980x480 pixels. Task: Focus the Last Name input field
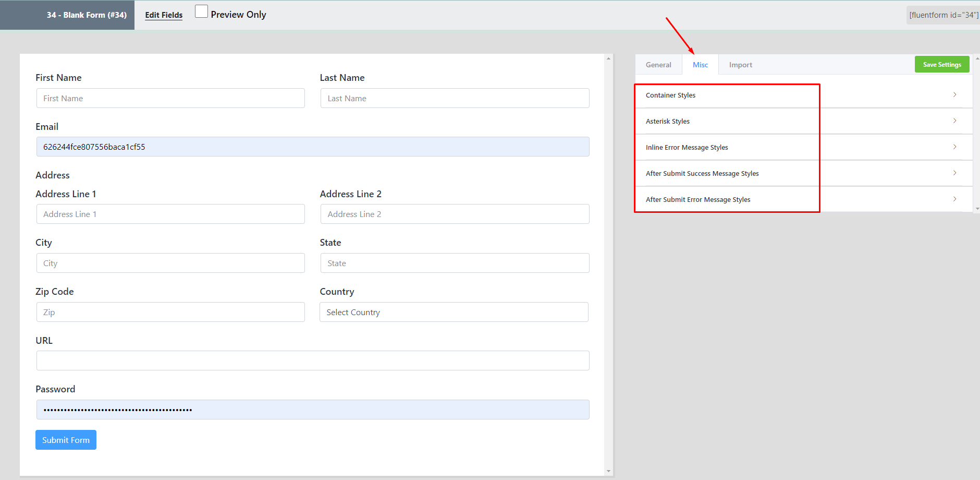[x=455, y=98]
